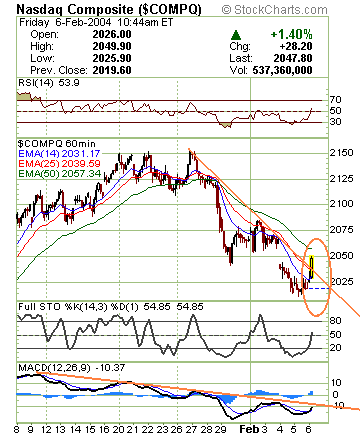
Task: Click the RSI 30 level label
Action: tap(336, 122)
